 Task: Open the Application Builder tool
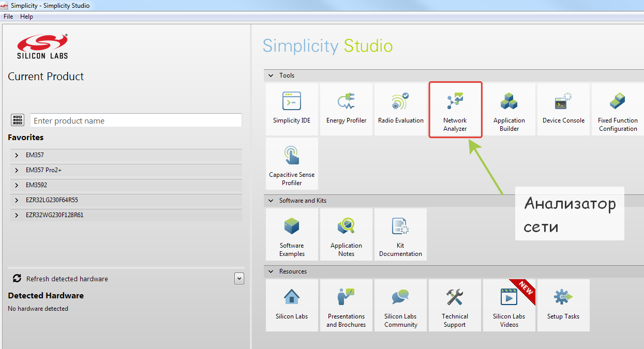509,110
